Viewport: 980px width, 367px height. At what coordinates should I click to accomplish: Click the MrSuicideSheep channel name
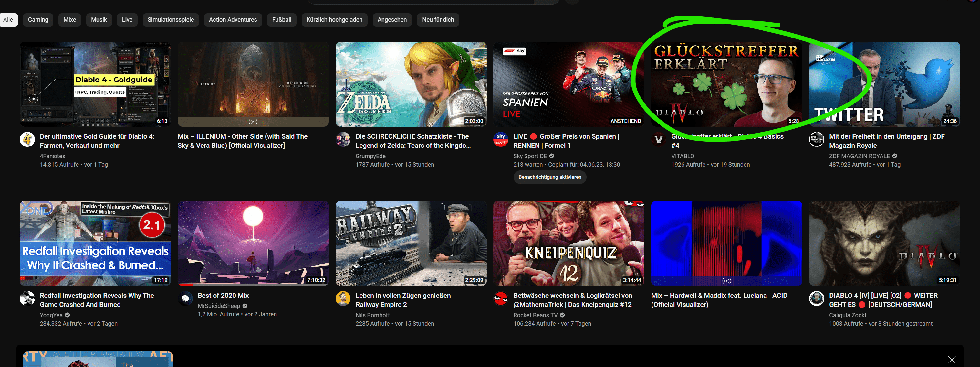coord(219,306)
